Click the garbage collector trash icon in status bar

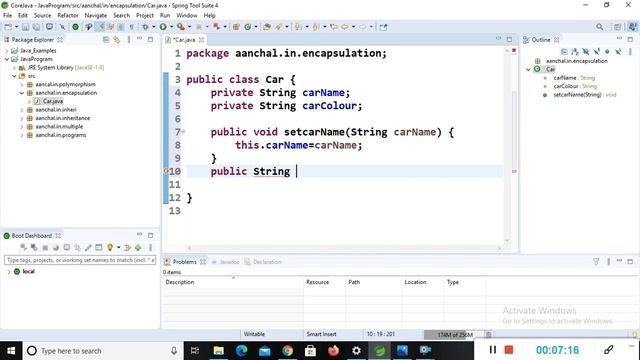click(488, 335)
